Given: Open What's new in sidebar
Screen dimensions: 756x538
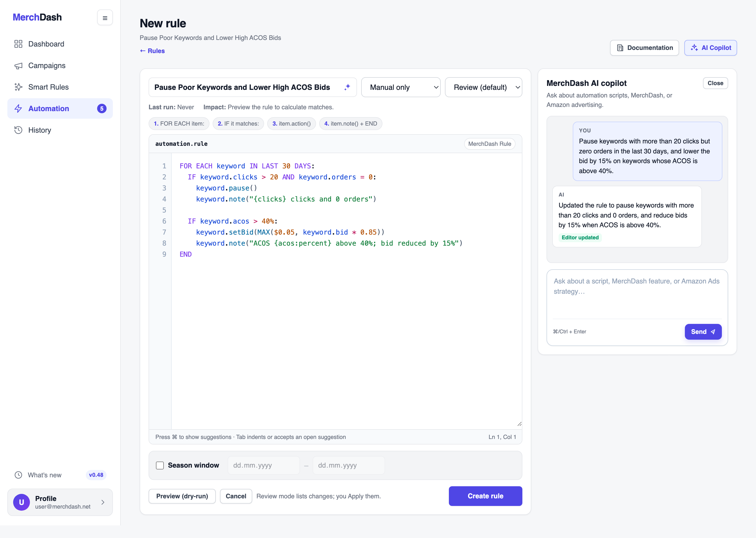Looking at the screenshot, I should [60, 475].
